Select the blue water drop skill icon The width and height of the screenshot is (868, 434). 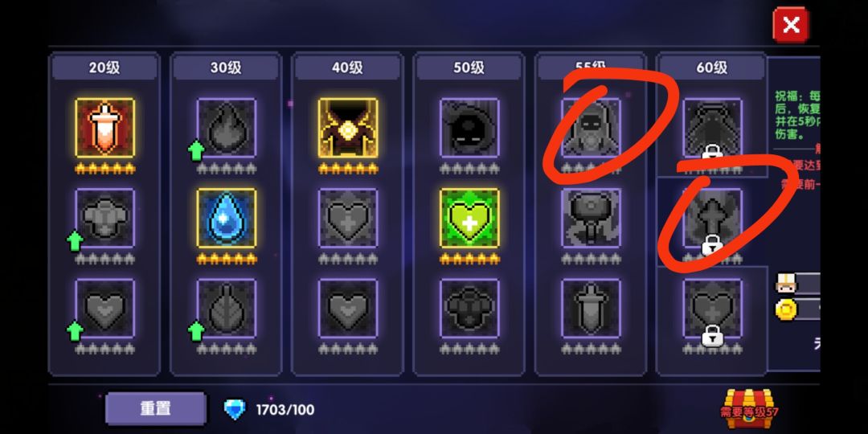click(227, 218)
